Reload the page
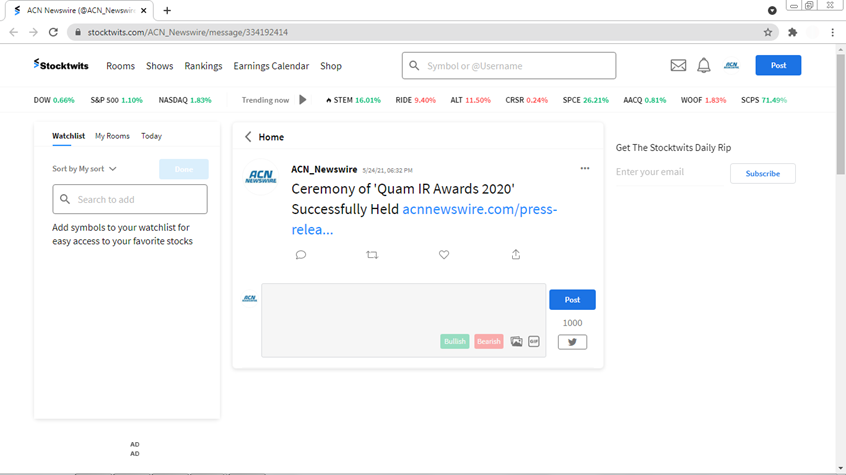 [53, 32]
